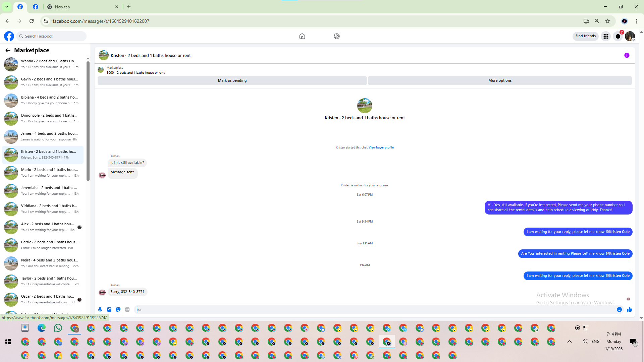Attach a photo using the image icon
The width and height of the screenshot is (644, 362).
click(x=109, y=310)
